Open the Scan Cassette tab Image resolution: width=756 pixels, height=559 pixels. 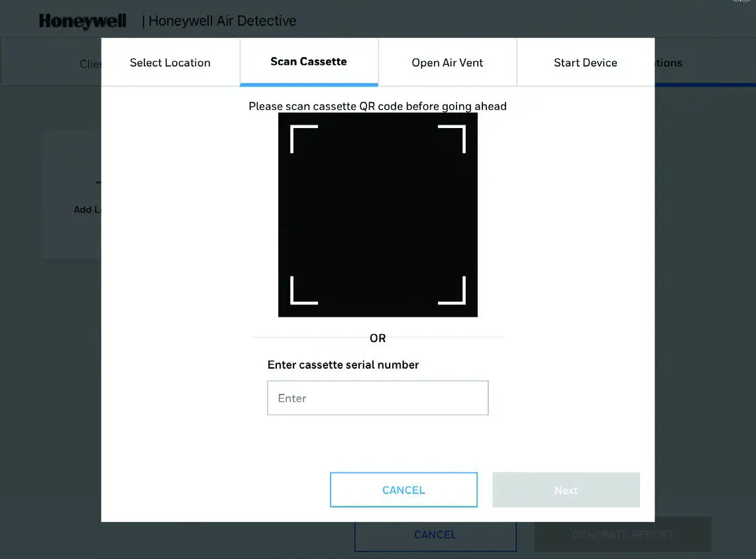click(309, 62)
